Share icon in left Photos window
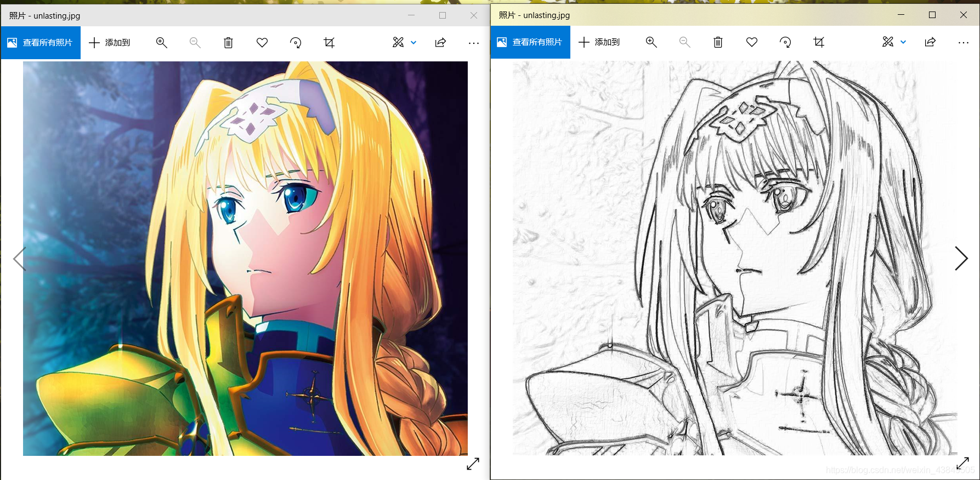Viewport: 980px width, 480px height. (x=440, y=43)
